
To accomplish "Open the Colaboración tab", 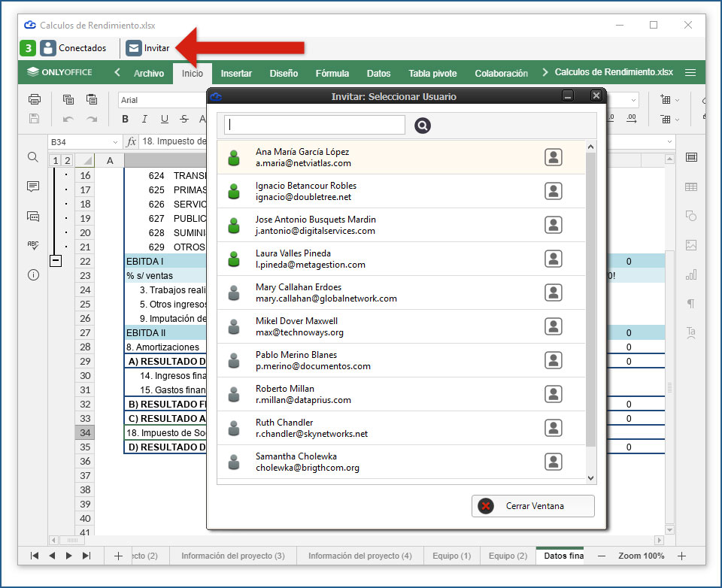I will 501,73.
